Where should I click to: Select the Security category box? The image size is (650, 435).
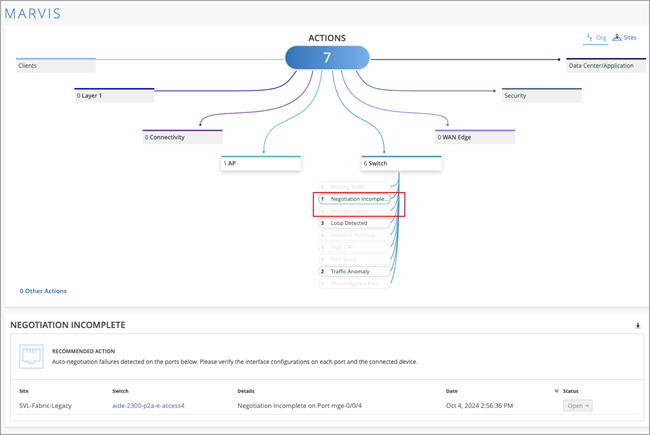540,96
